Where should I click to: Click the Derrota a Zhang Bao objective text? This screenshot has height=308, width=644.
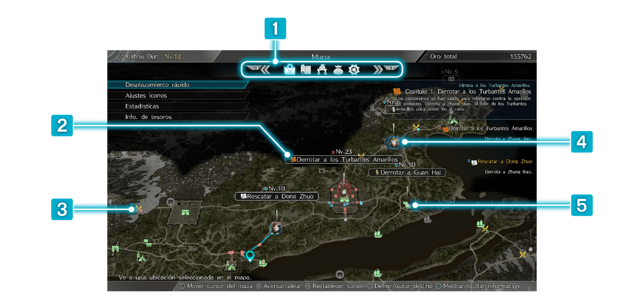point(509,172)
